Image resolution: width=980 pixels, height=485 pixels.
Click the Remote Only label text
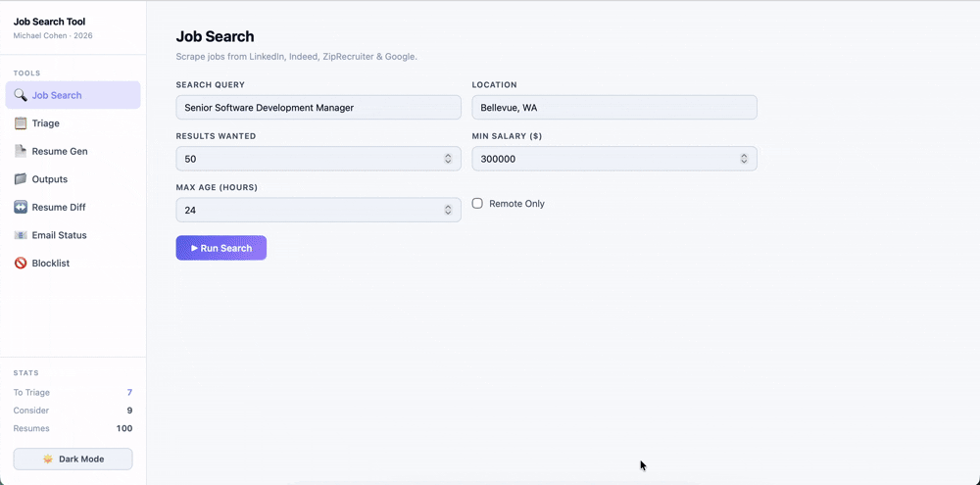click(x=516, y=204)
